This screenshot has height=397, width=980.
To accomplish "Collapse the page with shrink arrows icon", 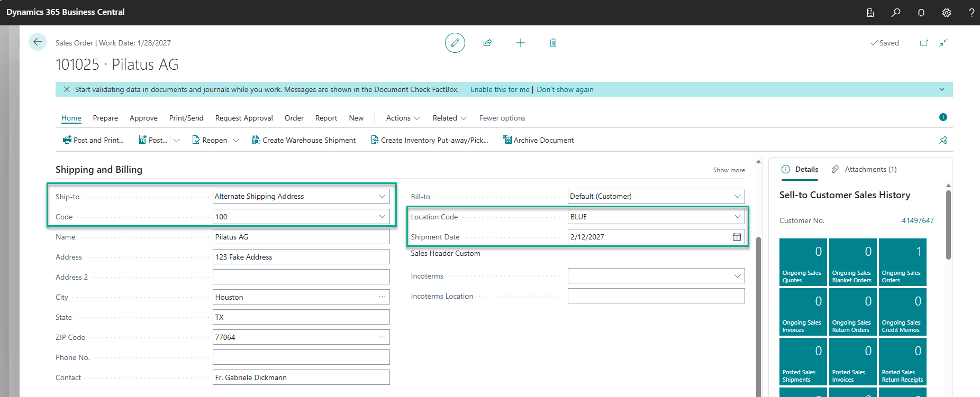I will (943, 43).
